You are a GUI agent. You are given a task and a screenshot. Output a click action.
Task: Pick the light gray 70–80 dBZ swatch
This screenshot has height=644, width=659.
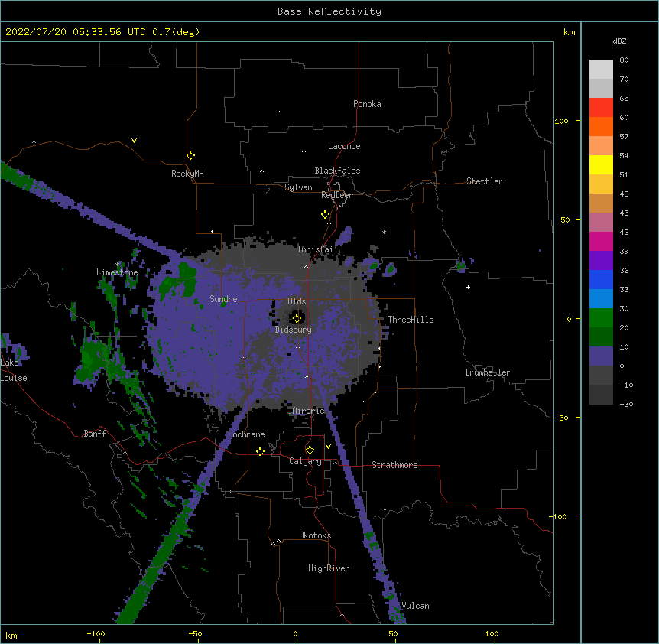pyautogui.click(x=601, y=70)
